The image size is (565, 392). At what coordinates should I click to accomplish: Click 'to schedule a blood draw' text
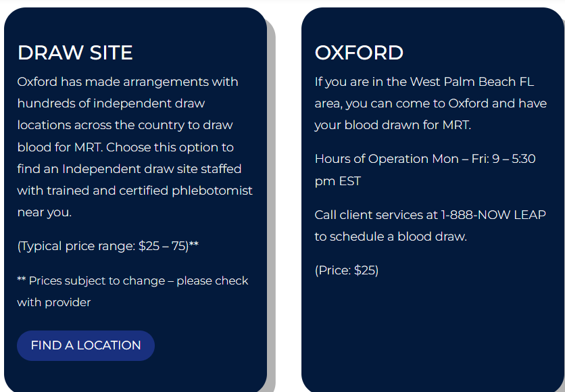point(391,237)
